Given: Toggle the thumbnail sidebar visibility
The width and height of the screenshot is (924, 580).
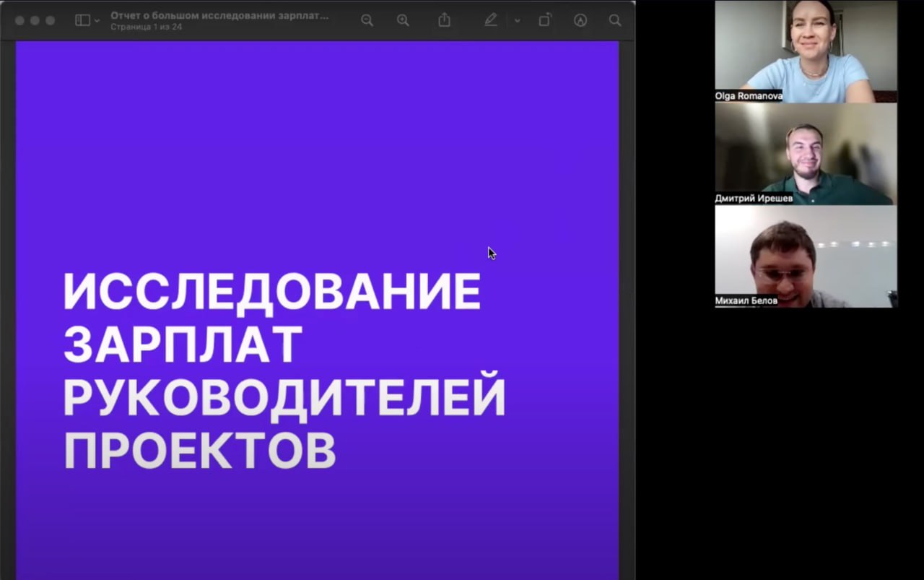Looking at the screenshot, I should (x=81, y=20).
